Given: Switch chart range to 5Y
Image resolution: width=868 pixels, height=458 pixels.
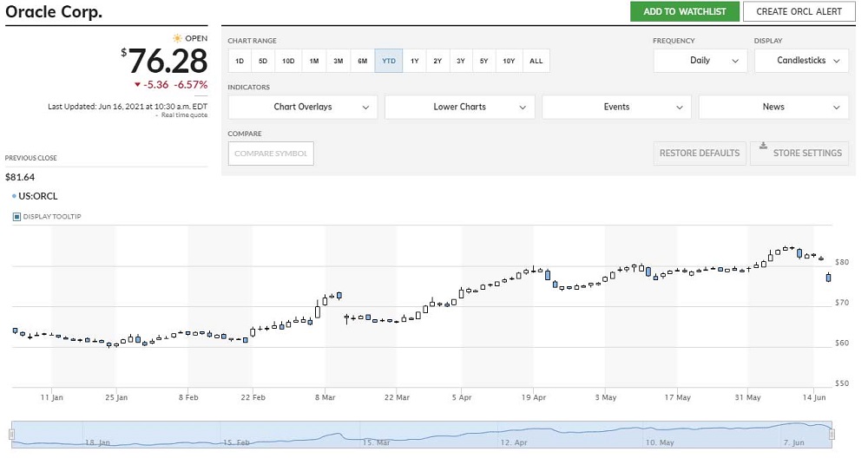Looking at the screenshot, I should 483,61.
